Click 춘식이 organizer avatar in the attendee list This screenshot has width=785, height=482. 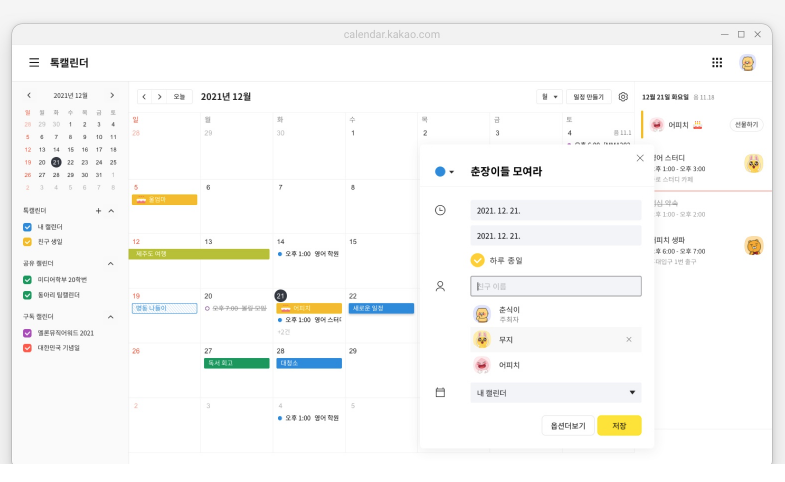(482, 314)
